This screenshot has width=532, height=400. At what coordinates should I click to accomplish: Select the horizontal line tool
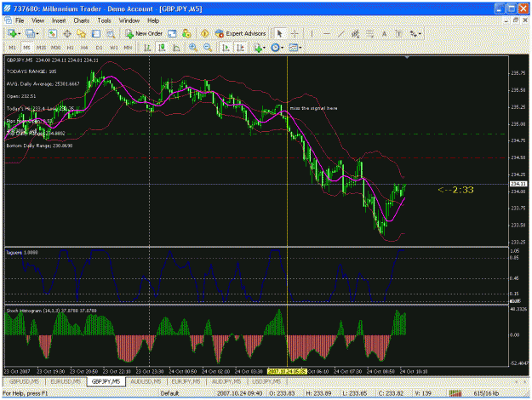[x=326, y=33]
